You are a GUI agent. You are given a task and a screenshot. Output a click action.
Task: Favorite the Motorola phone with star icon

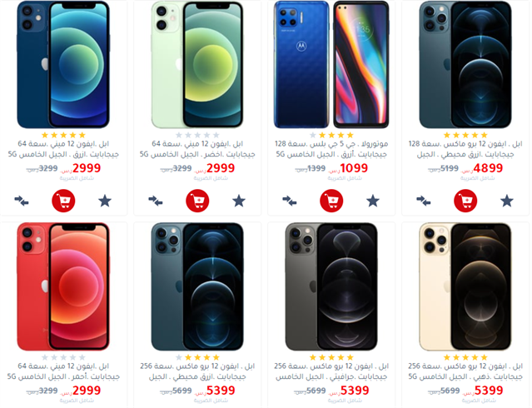click(373, 201)
